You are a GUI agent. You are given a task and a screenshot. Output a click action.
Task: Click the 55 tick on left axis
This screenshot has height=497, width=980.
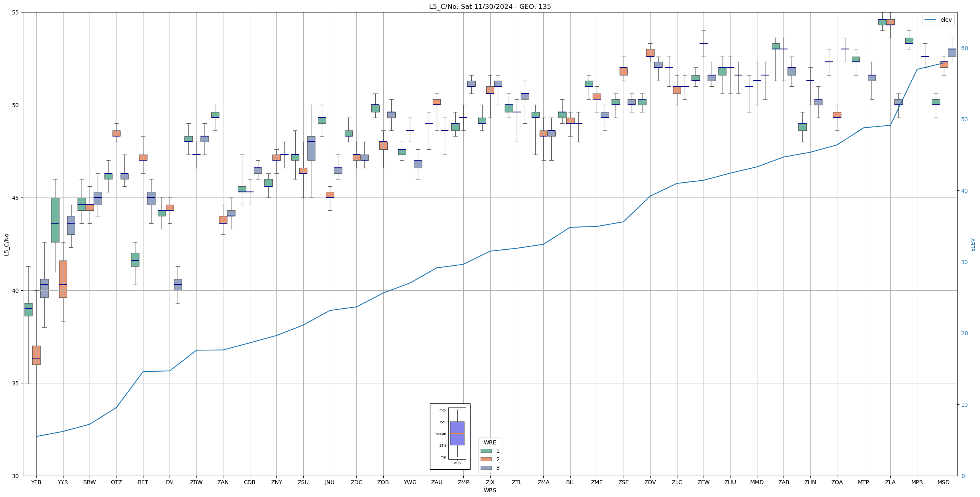point(15,12)
